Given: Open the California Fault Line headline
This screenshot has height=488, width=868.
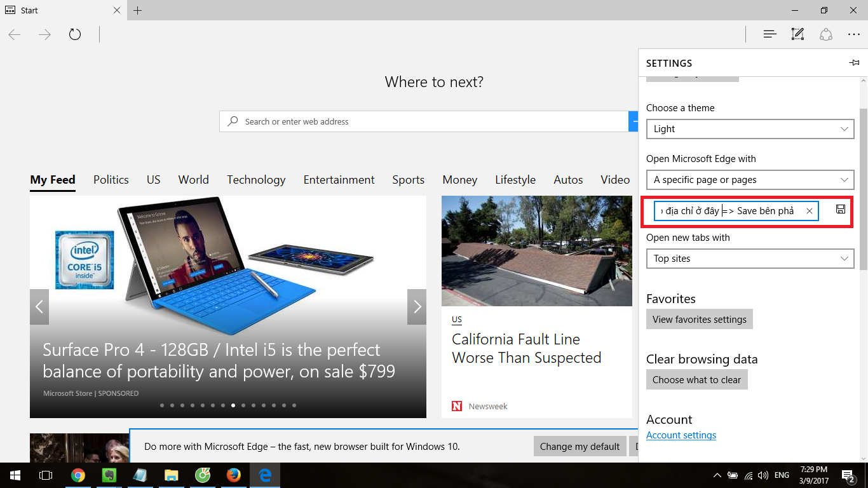Looking at the screenshot, I should point(527,349).
